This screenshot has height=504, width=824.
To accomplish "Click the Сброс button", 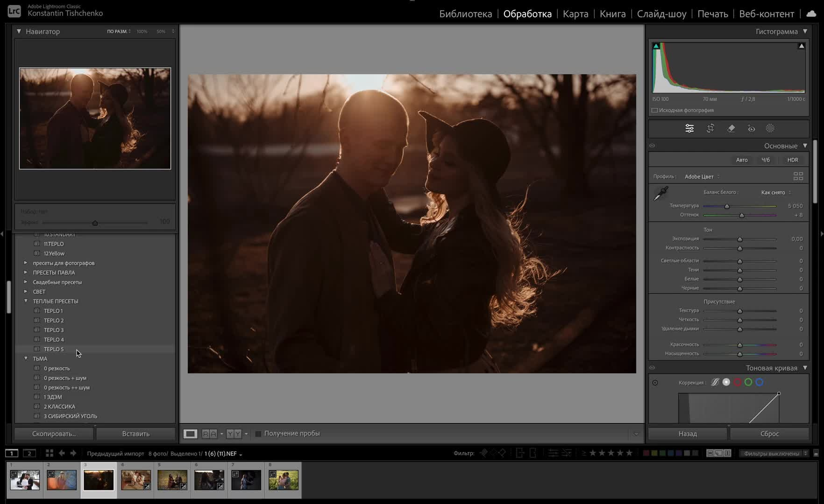I will coord(769,434).
